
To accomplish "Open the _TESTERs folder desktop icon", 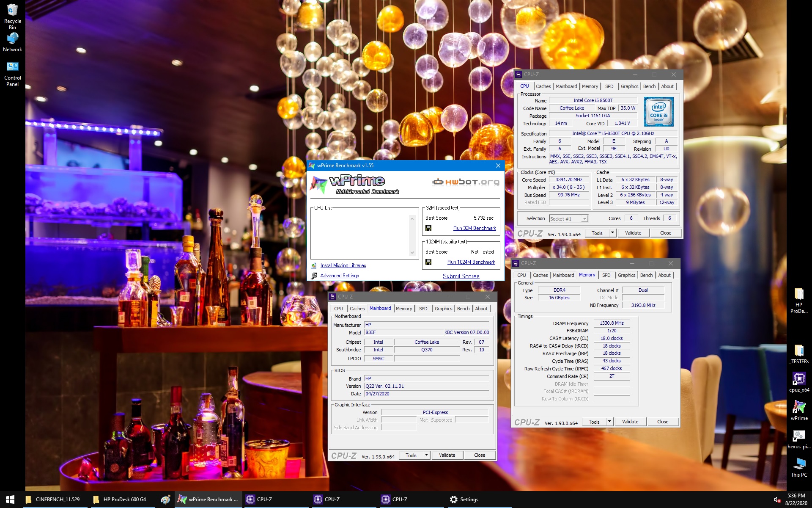I will click(x=799, y=354).
